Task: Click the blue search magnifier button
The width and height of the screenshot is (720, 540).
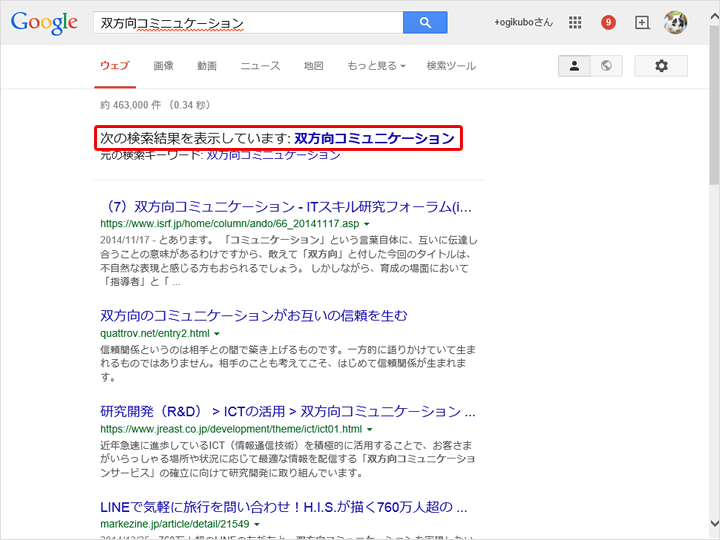Action: pos(425,22)
